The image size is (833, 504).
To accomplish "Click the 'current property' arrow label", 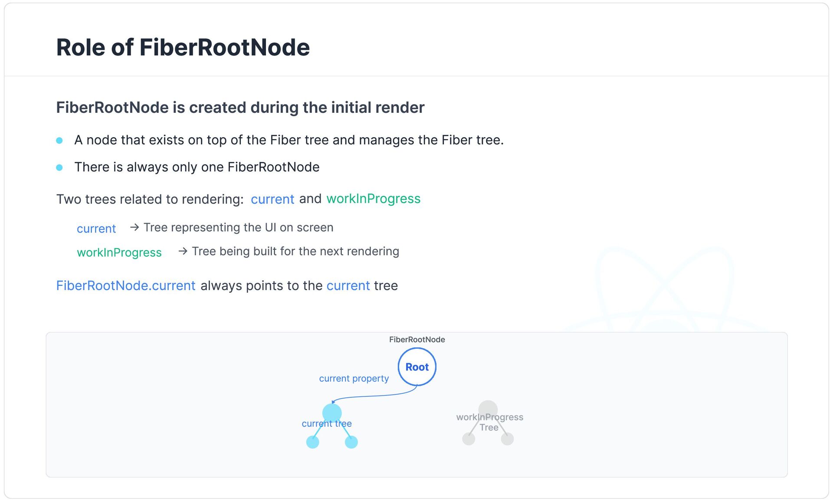I will click(x=354, y=378).
